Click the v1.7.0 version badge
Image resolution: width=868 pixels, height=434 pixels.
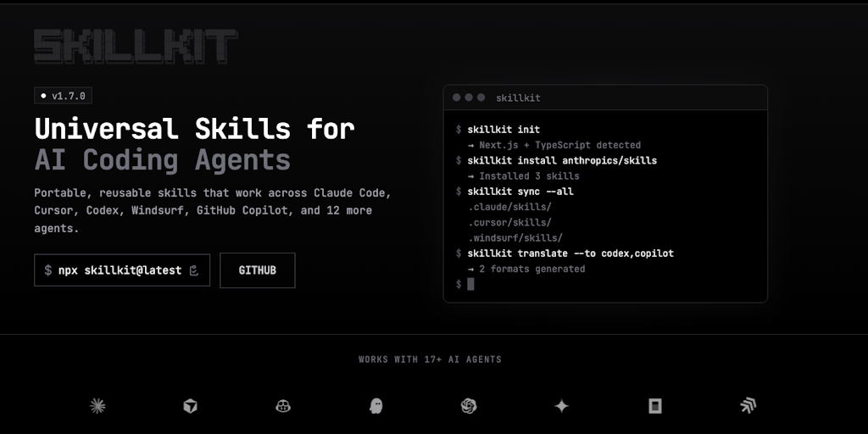pyautogui.click(x=63, y=96)
